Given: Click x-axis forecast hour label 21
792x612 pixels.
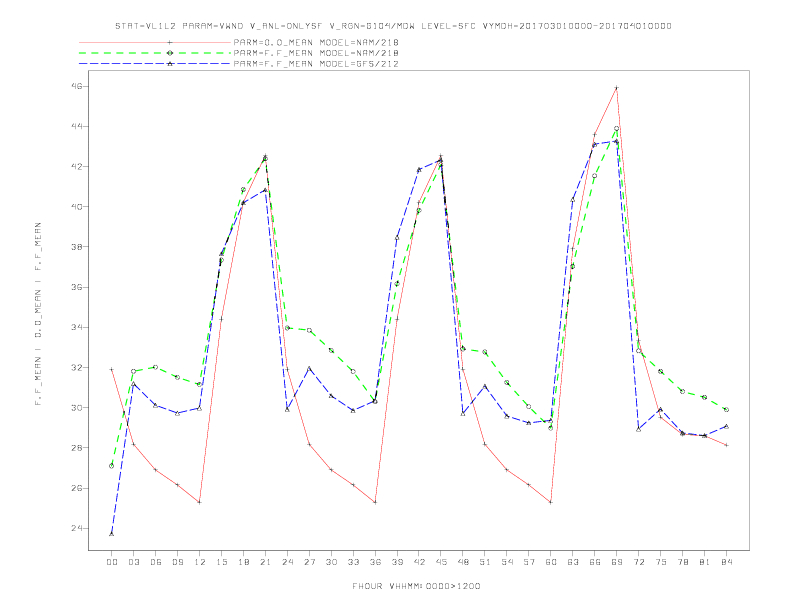Looking at the screenshot, I should (265, 562).
